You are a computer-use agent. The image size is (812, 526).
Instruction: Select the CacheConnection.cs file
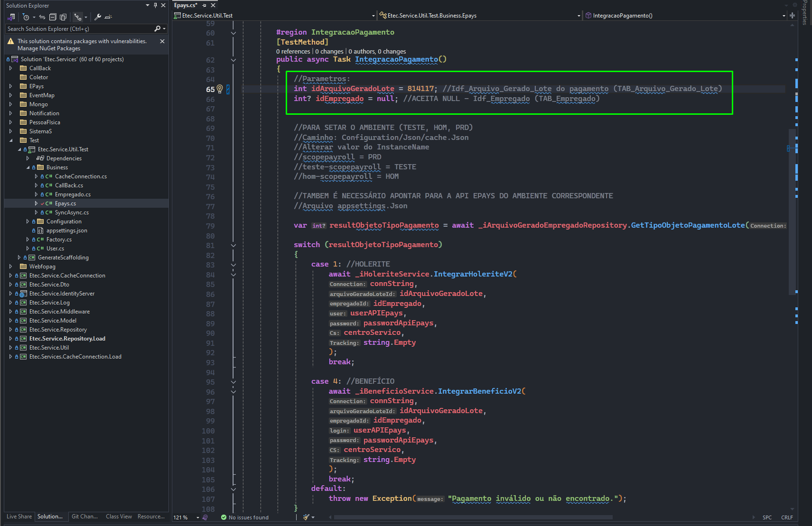coord(81,176)
